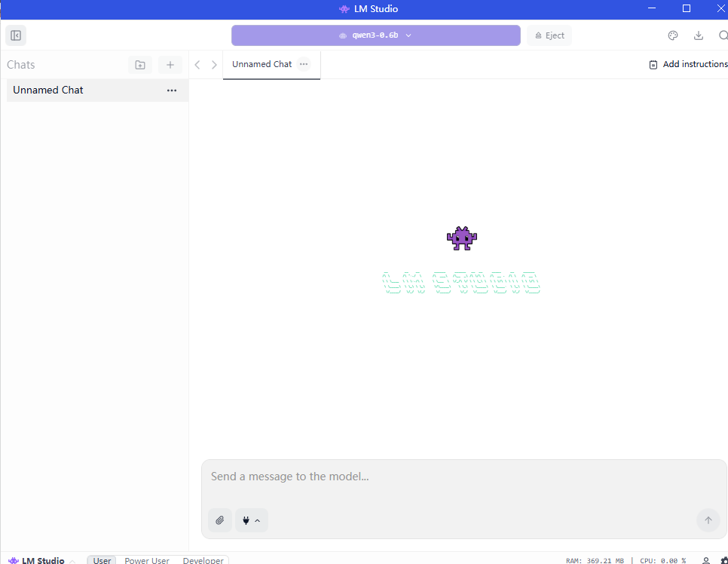Start a new chat with plus icon

(x=170, y=65)
